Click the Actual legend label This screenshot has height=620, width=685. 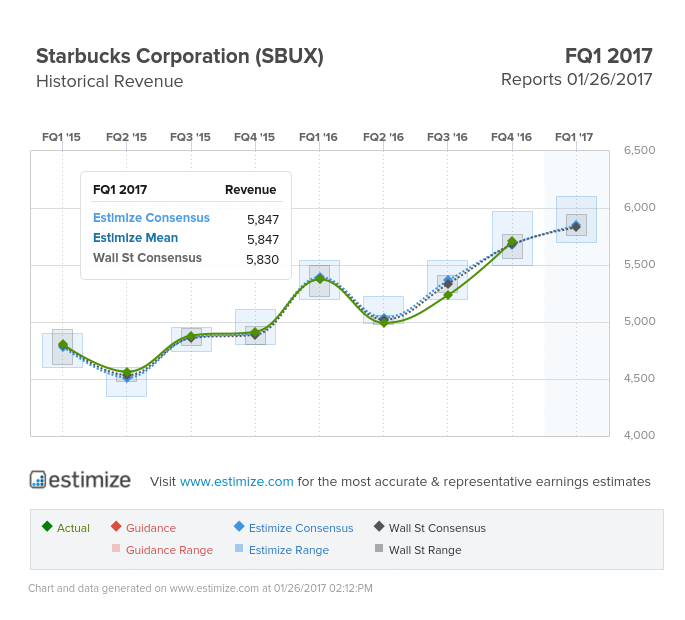pyautogui.click(x=73, y=528)
